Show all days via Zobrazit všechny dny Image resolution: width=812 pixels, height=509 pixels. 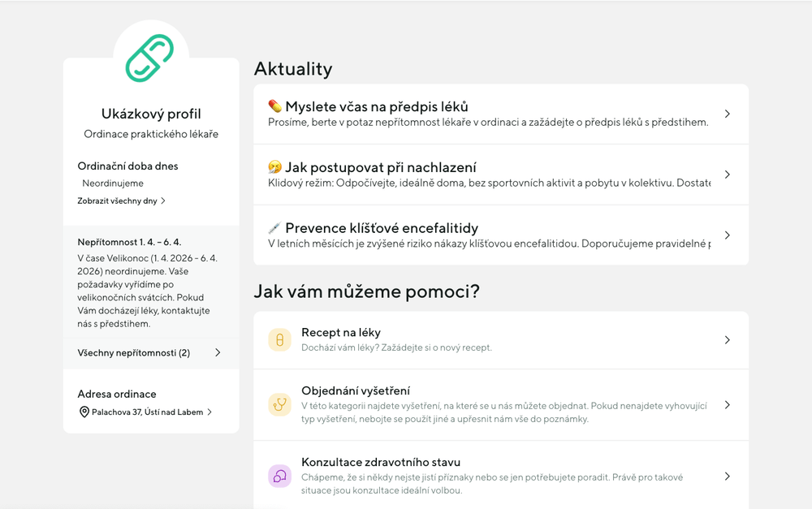pos(121,201)
